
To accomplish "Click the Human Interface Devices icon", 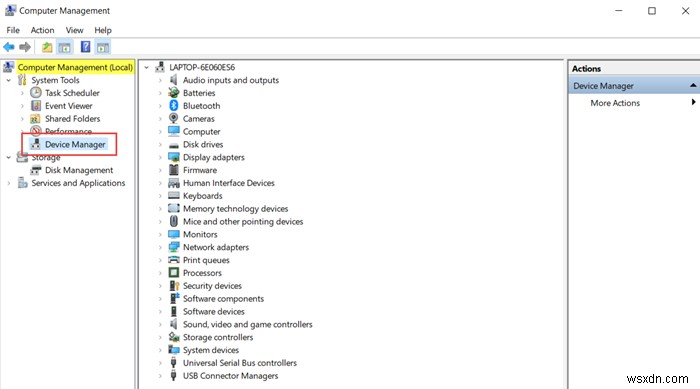I will tap(174, 183).
